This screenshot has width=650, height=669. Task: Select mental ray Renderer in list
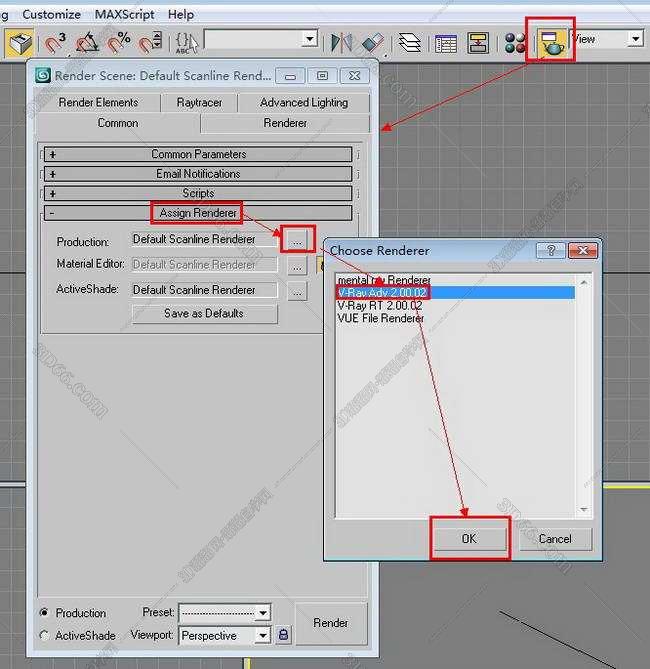(x=455, y=280)
